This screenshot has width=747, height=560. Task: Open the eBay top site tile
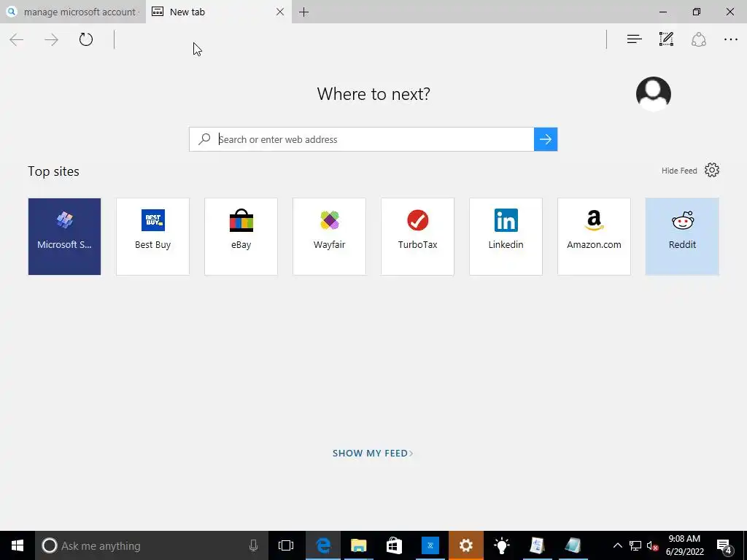click(241, 236)
